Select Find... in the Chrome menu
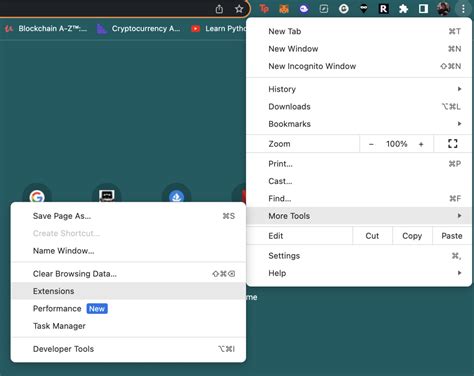This screenshot has width=474, height=376. (359, 198)
